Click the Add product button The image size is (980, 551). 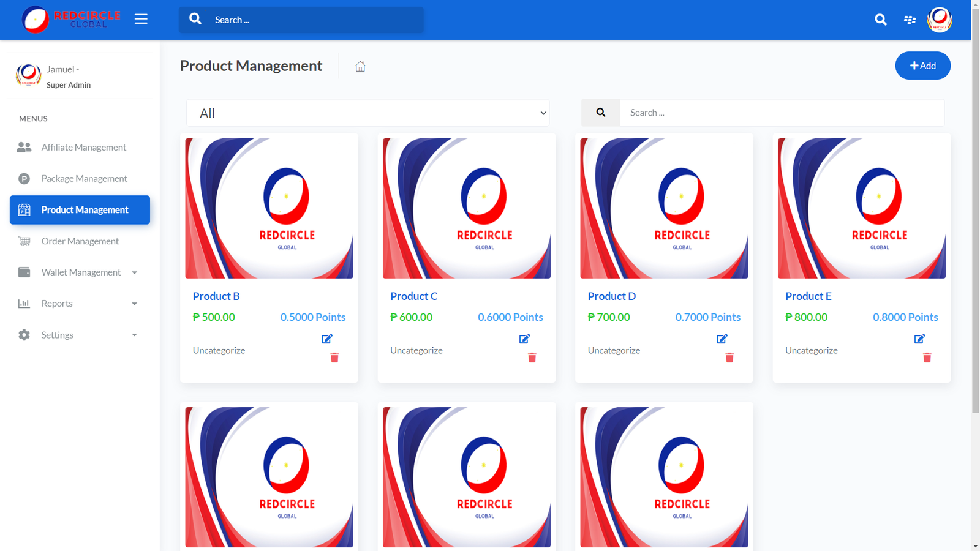pos(923,66)
